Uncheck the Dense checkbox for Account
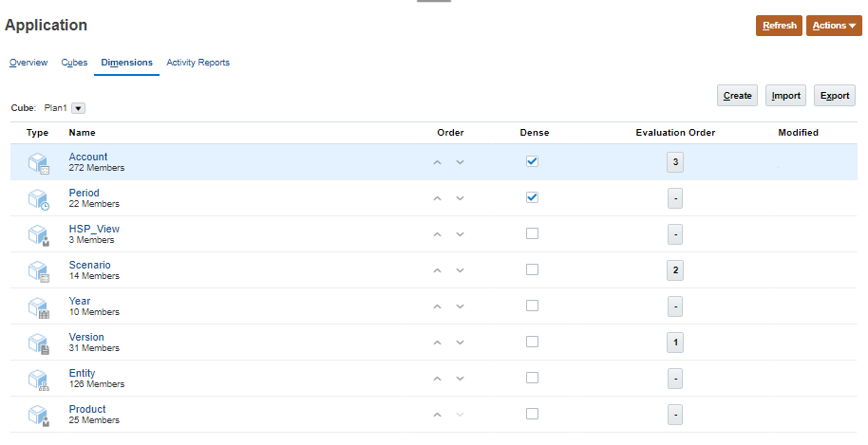868x445 pixels. point(532,162)
